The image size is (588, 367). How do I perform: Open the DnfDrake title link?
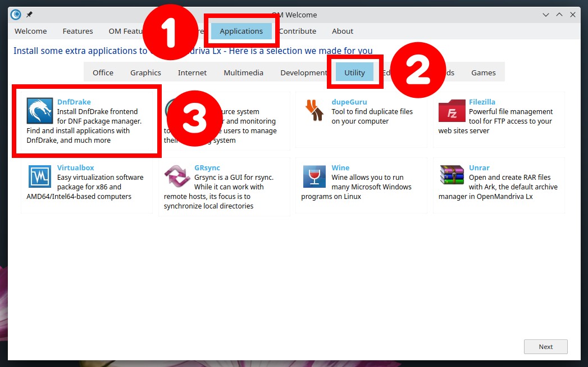coord(74,102)
